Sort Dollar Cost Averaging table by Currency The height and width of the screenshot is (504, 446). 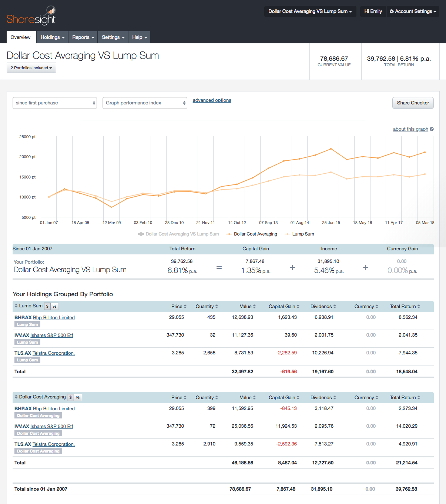point(366,397)
